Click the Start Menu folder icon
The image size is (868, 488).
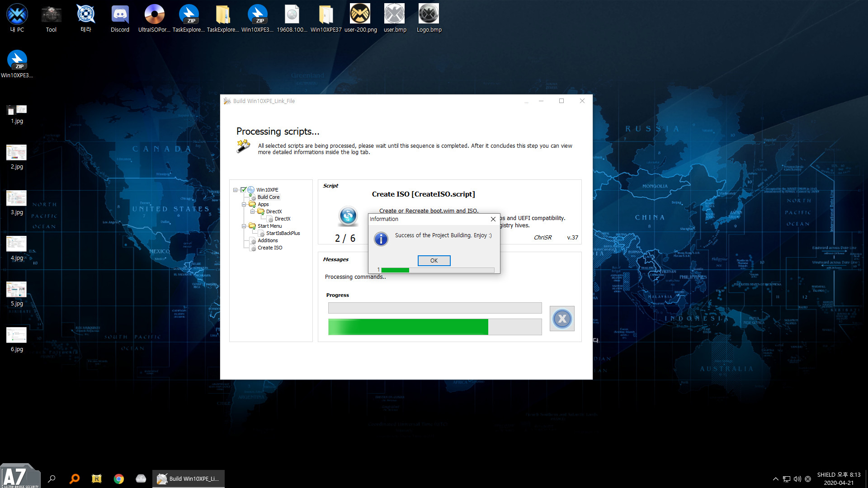click(x=252, y=226)
